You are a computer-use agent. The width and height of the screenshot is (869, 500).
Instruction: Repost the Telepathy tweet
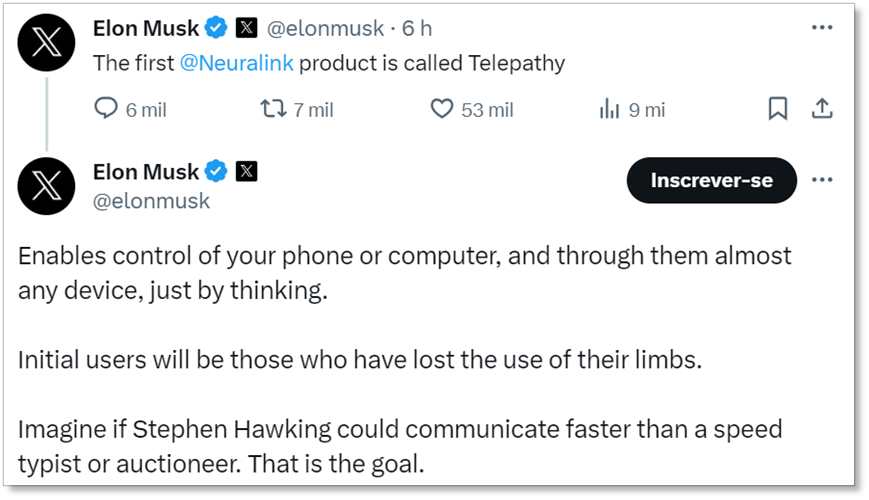click(x=273, y=109)
